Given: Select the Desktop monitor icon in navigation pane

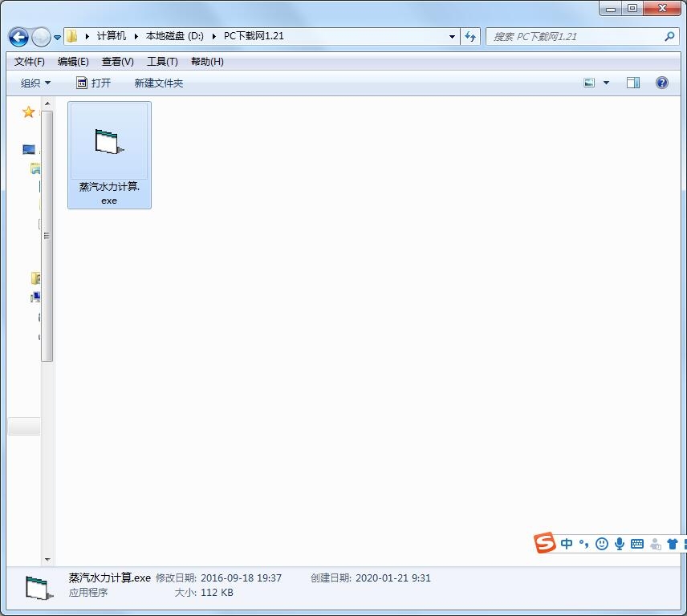Looking at the screenshot, I should coord(29,150).
